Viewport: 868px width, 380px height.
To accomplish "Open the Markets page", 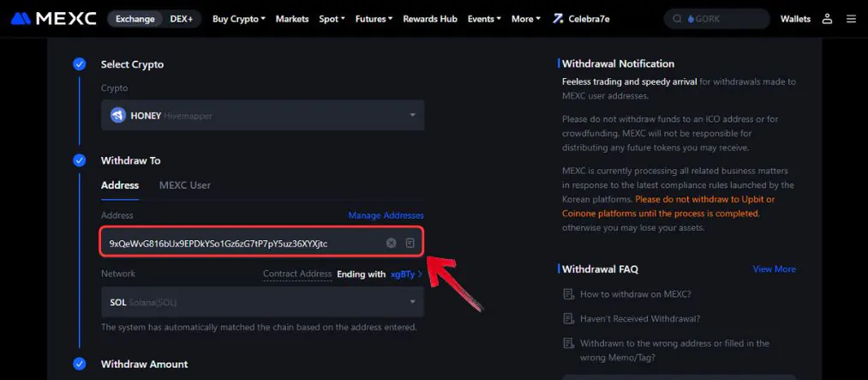I will tap(292, 19).
